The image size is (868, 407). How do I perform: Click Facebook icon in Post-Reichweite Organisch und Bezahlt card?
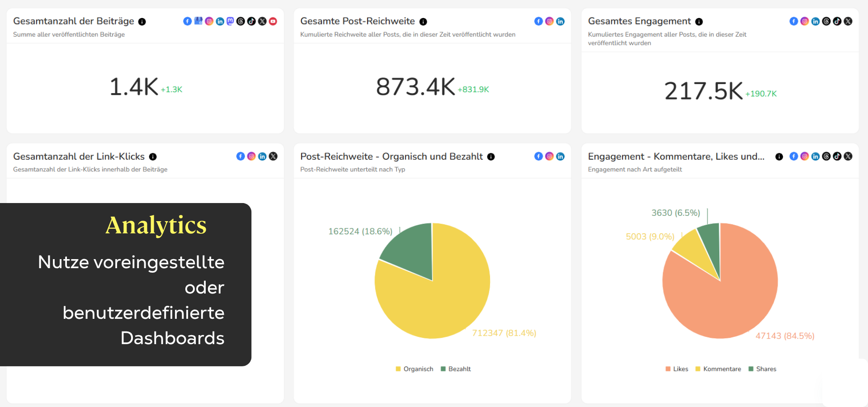(x=538, y=156)
